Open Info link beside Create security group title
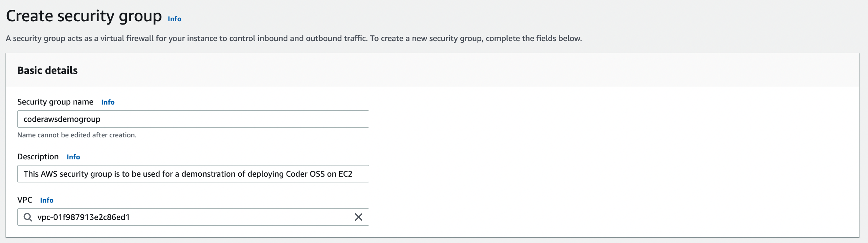The height and width of the screenshot is (243, 868). (174, 19)
